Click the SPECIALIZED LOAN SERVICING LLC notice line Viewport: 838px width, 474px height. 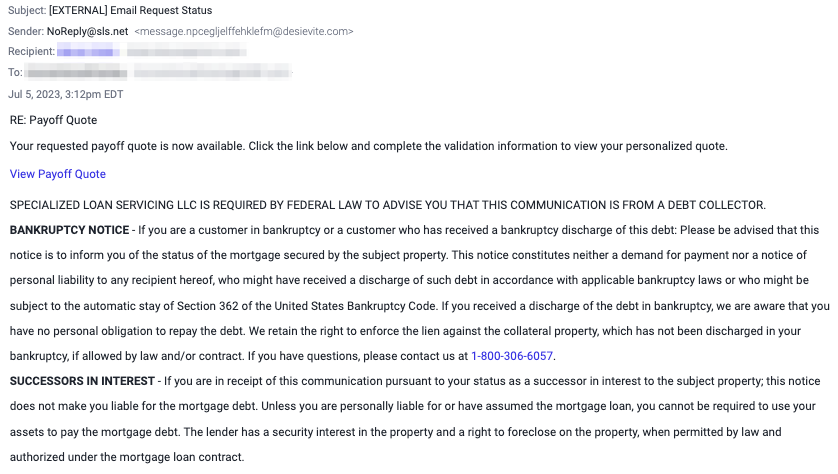387,205
